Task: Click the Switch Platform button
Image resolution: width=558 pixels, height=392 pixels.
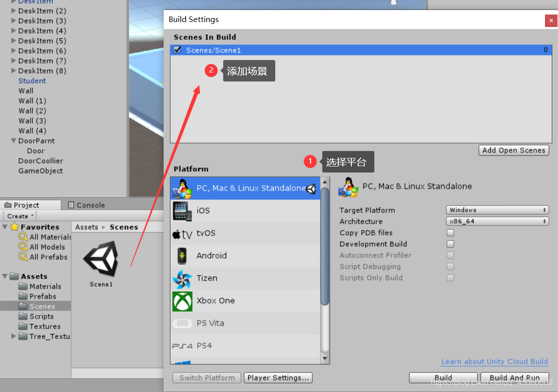Action: click(x=207, y=378)
